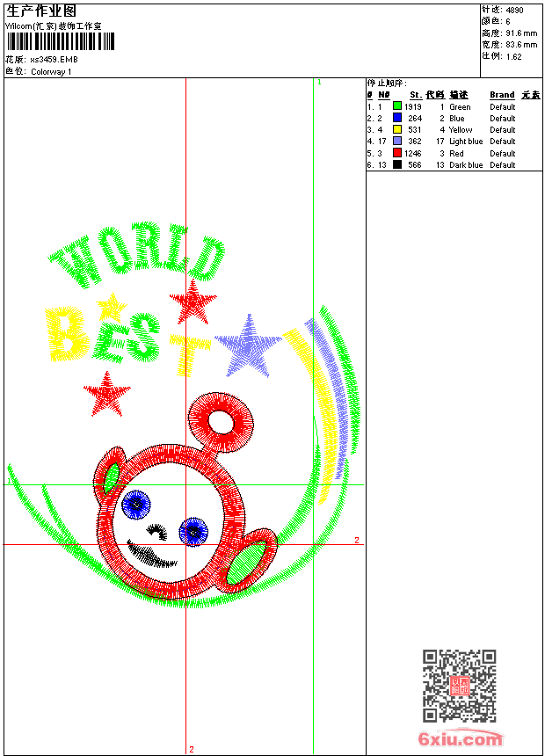Click the 生产作业图 title
Viewport: 545px width, 756px height.
point(41,11)
